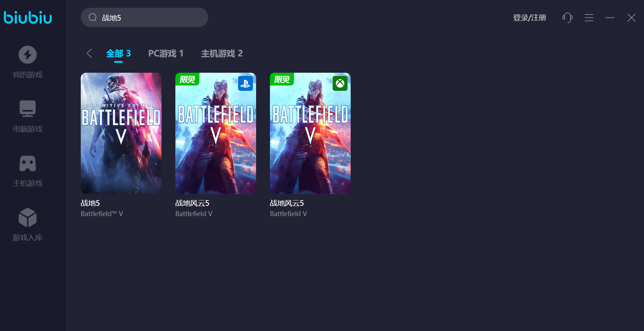Open the hamburger menu icon

pyautogui.click(x=589, y=18)
